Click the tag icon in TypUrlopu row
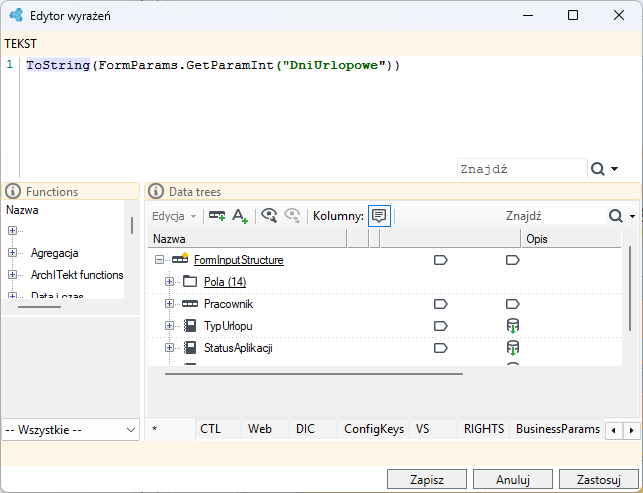Image resolution: width=643 pixels, height=493 pixels. [440, 326]
